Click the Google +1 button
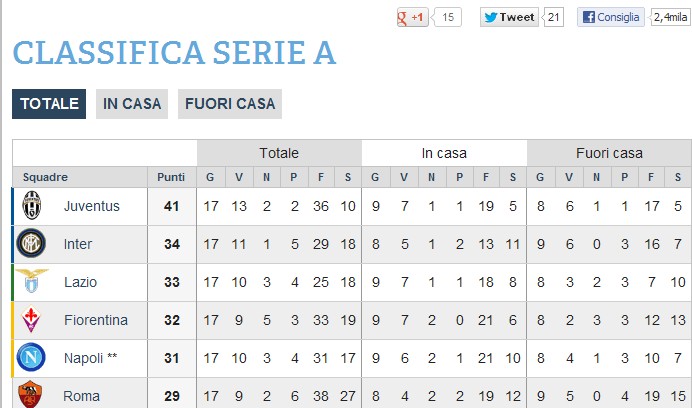Screen dimensions: 692x408 tap(413, 17)
